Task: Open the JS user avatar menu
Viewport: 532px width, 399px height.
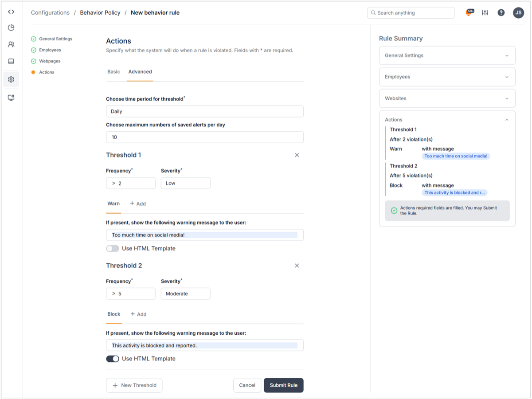Action: [518, 13]
